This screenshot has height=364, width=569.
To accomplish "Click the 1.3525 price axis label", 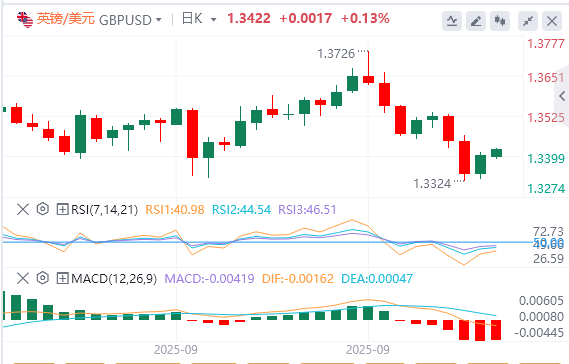I will tap(546, 118).
